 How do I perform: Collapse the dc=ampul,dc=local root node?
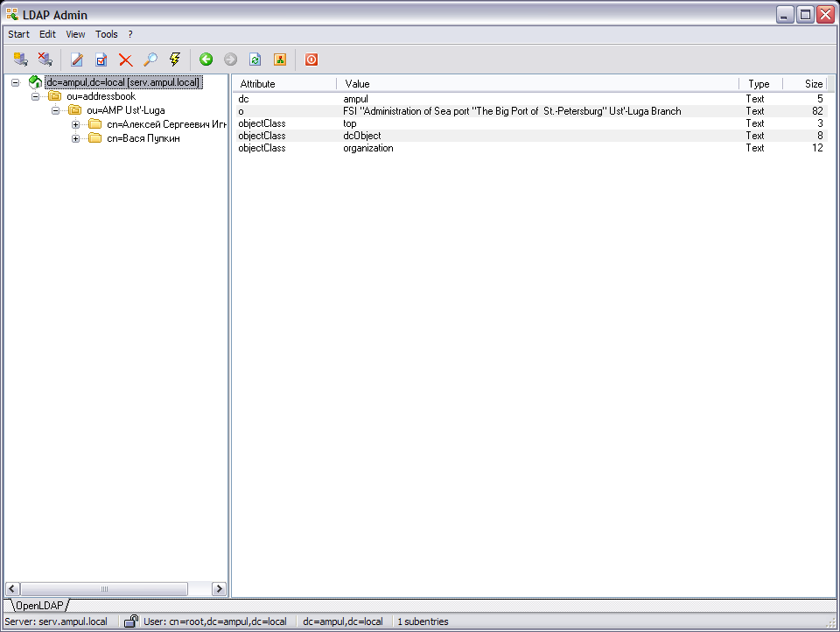pyautogui.click(x=16, y=82)
